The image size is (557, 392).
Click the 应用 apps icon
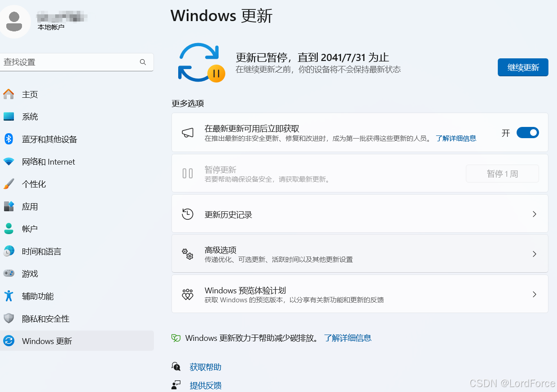9,206
